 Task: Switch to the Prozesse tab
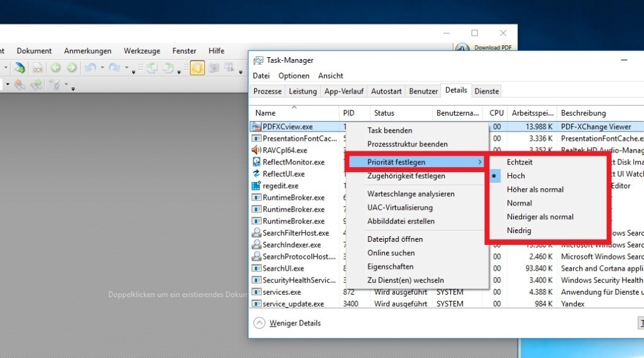267,91
